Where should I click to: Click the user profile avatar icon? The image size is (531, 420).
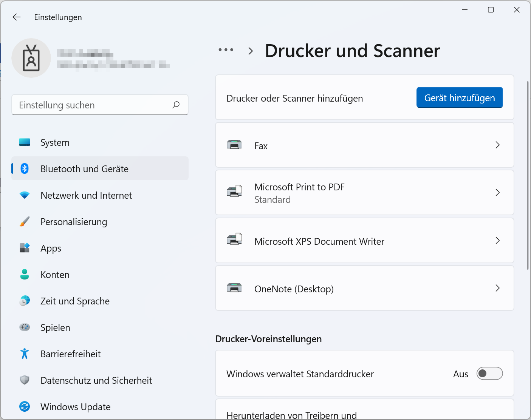(x=31, y=58)
